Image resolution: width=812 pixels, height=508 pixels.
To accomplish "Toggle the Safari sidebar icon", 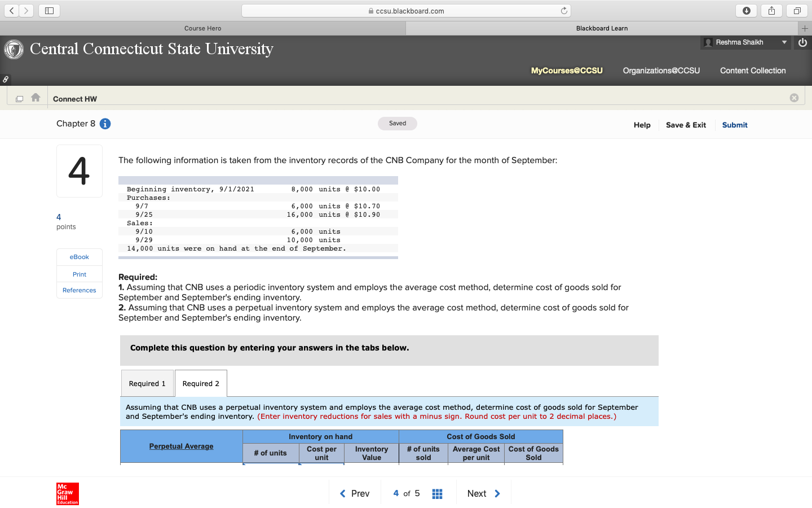I will tap(49, 10).
